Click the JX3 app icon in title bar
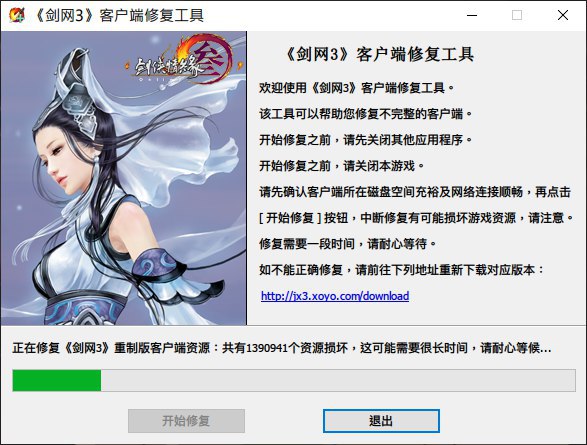 point(16,15)
